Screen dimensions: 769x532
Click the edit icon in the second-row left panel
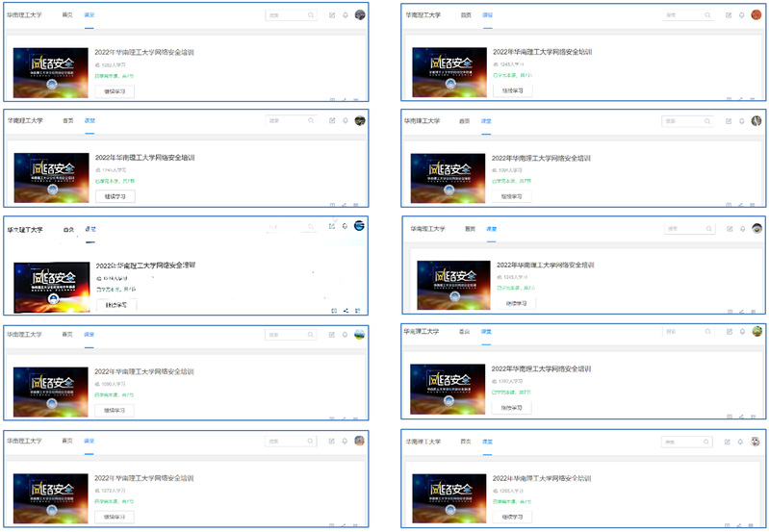click(332, 120)
